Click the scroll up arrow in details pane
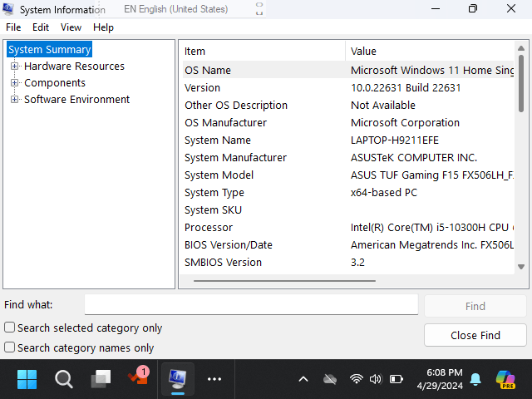Screen dimensions: 532x399 pos(521,48)
